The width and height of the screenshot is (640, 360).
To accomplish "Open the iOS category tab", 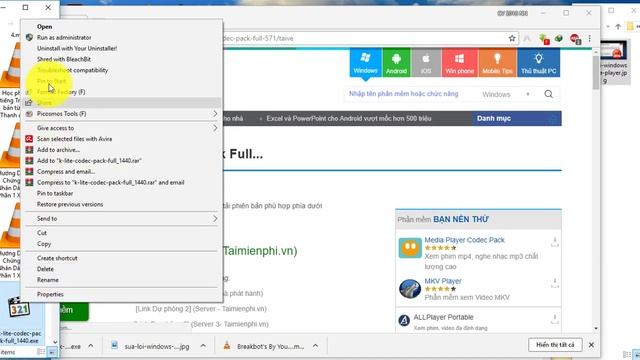I will coord(426,62).
